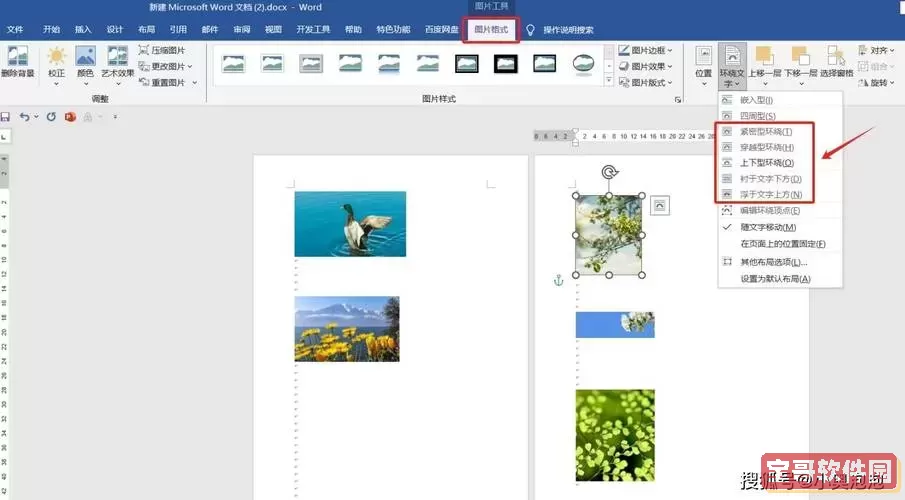
Task: Switch to the 开发工具 (Developer) tab
Action: coord(313,29)
